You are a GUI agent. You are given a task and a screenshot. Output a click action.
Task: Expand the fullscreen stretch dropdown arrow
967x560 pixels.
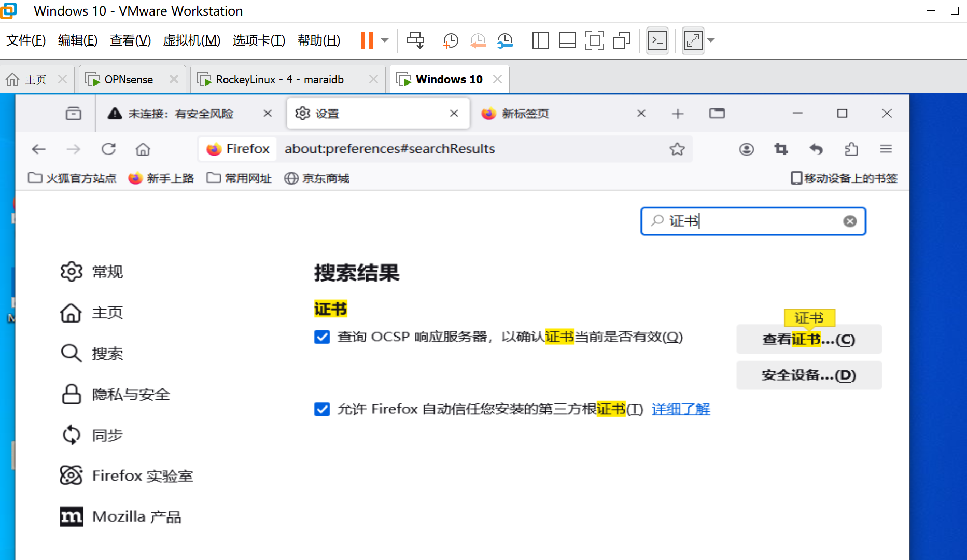[711, 40]
